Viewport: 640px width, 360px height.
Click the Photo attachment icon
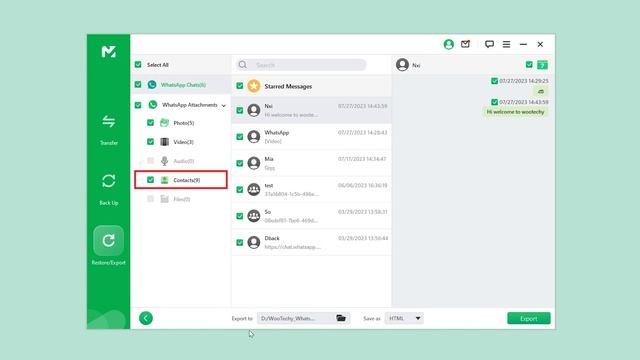[x=164, y=122]
